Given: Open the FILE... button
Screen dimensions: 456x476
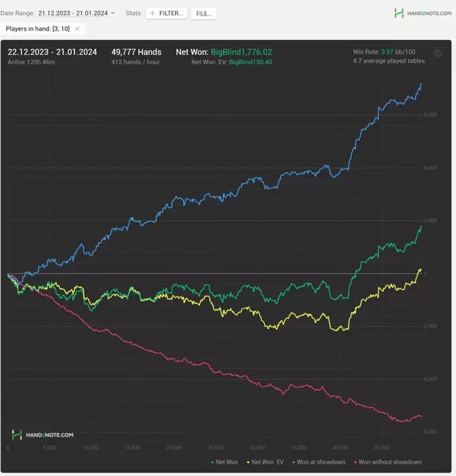Looking at the screenshot, I should click(203, 14).
